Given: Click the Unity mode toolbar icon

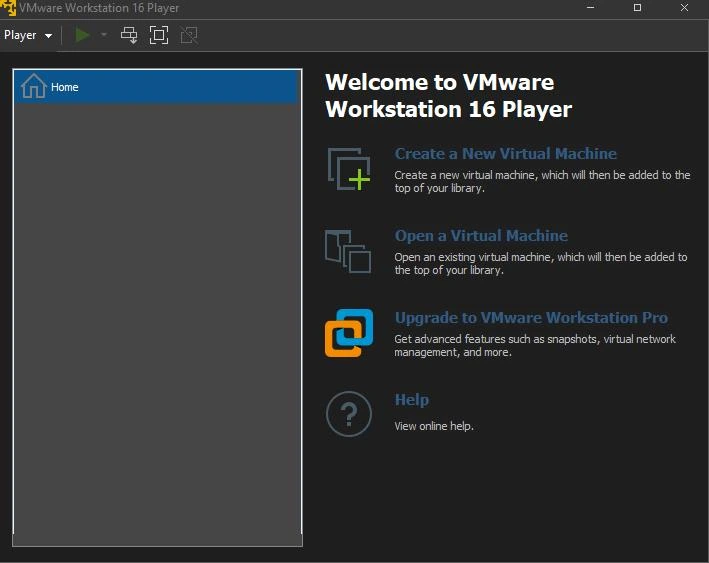Looking at the screenshot, I should [x=189, y=35].
